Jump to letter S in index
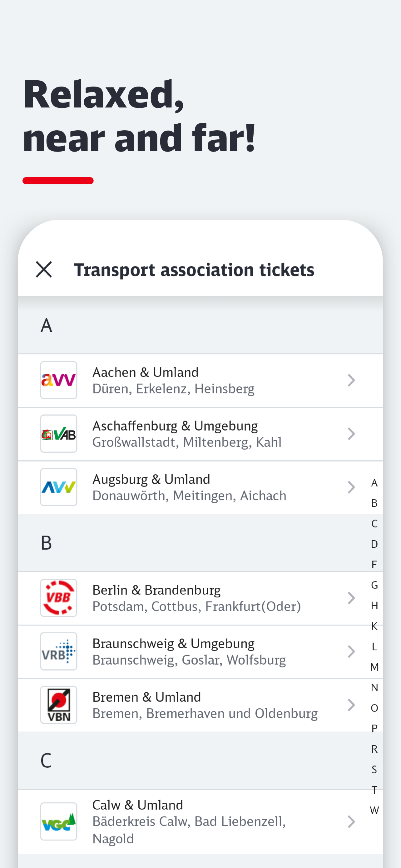401x868 pixels. pos(374,769)
